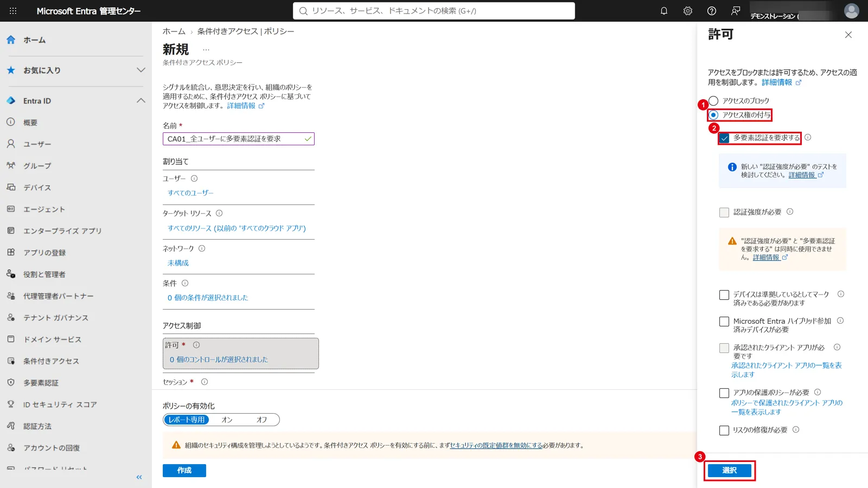Collapse the Entra ID section chevron
868x488 pixels.
tap(141, 100)
